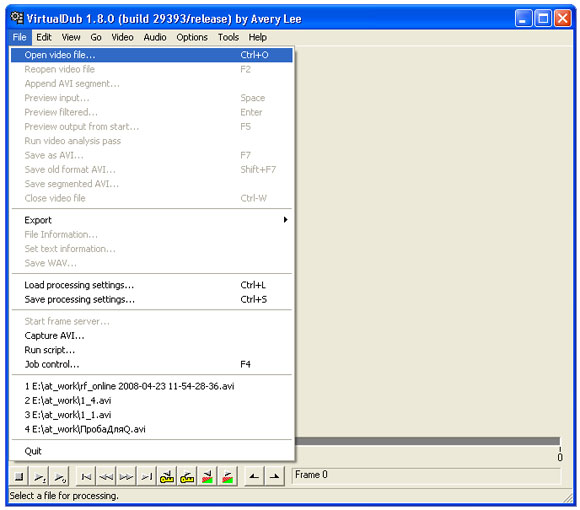
Task: Click the Play output button
Action: click(60, 477)
